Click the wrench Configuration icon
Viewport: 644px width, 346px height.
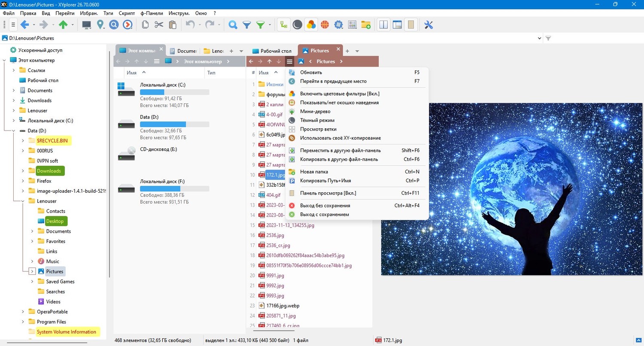(428, 25)
